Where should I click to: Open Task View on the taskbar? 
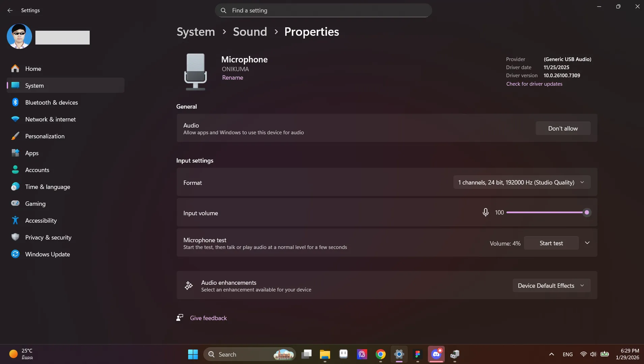coord(306,354)
